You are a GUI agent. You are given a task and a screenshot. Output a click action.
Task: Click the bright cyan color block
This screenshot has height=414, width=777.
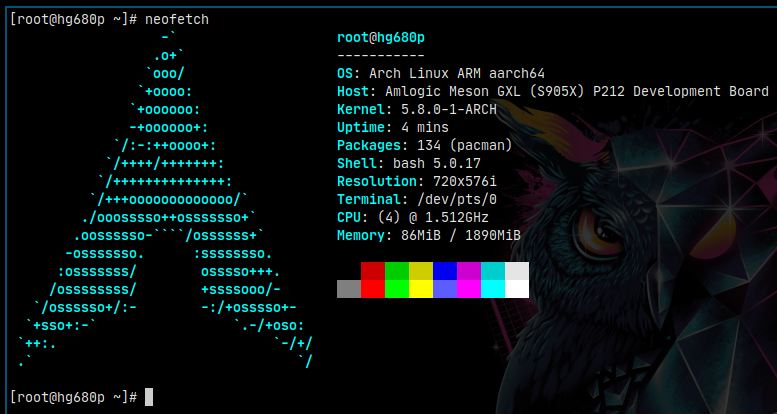click(493, 289)
